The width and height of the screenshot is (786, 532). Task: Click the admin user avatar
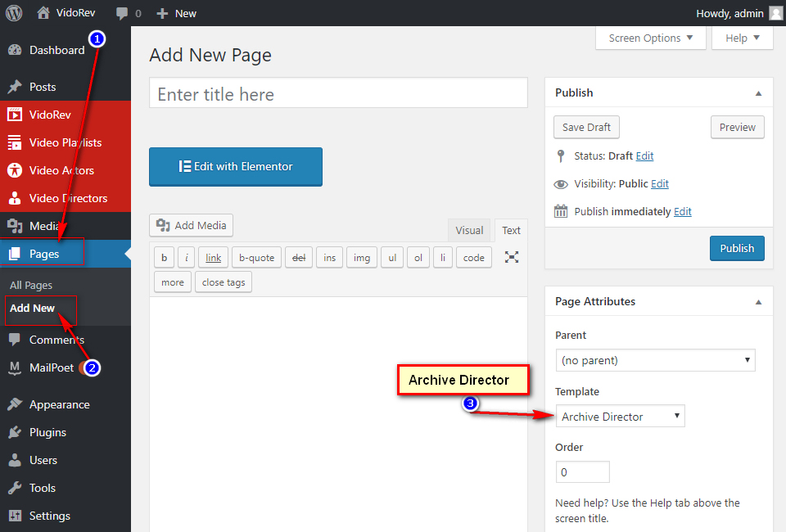click(775, 13)
